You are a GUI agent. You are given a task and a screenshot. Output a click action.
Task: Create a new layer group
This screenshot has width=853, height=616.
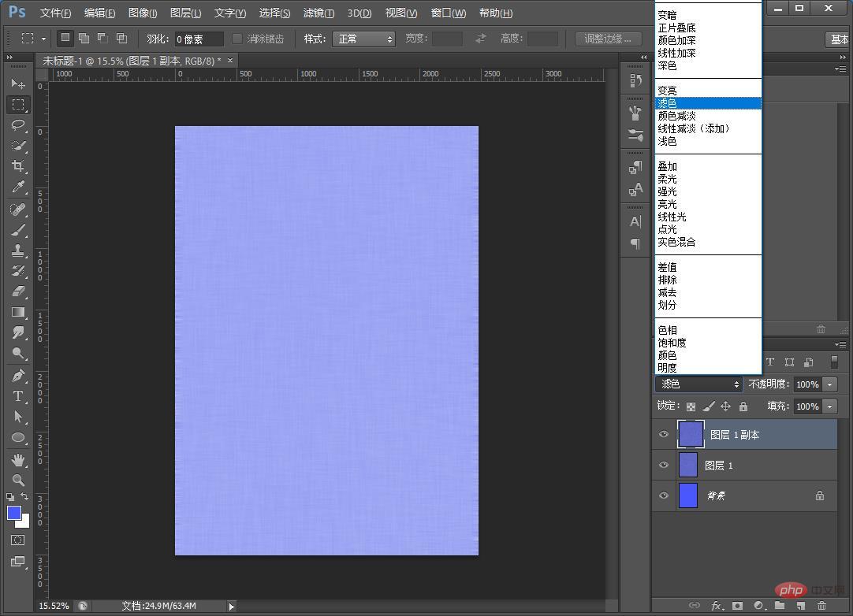pos(780,605)
